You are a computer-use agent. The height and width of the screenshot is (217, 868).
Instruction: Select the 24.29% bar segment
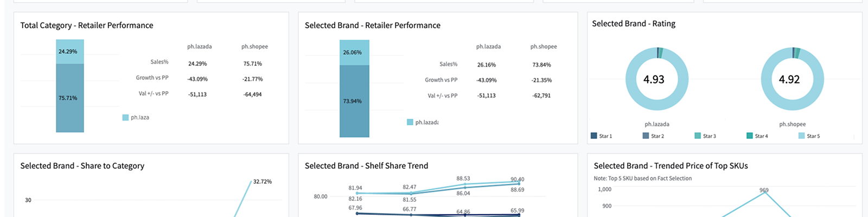pyautogui.click(x=70, y=52)
